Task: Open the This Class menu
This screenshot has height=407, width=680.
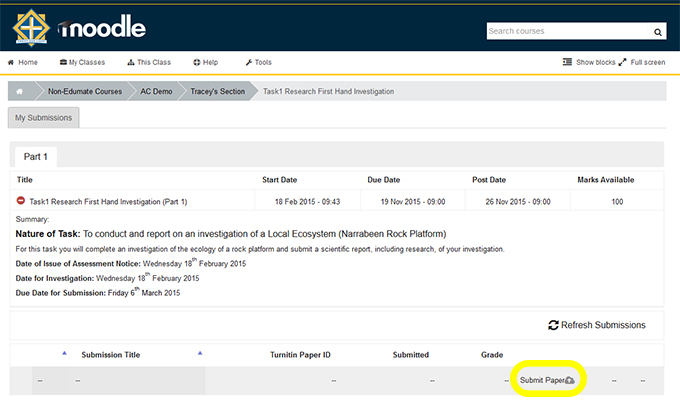Action: (150, 62)
